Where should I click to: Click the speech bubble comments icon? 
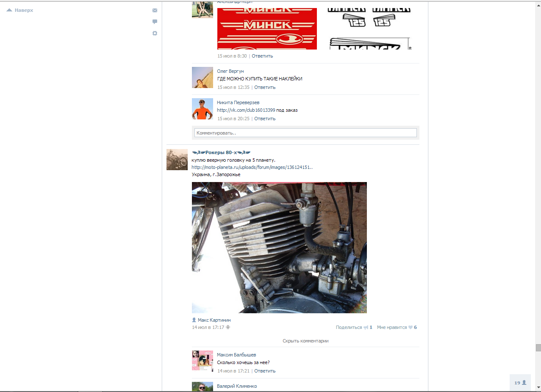(x=155, y=22)
